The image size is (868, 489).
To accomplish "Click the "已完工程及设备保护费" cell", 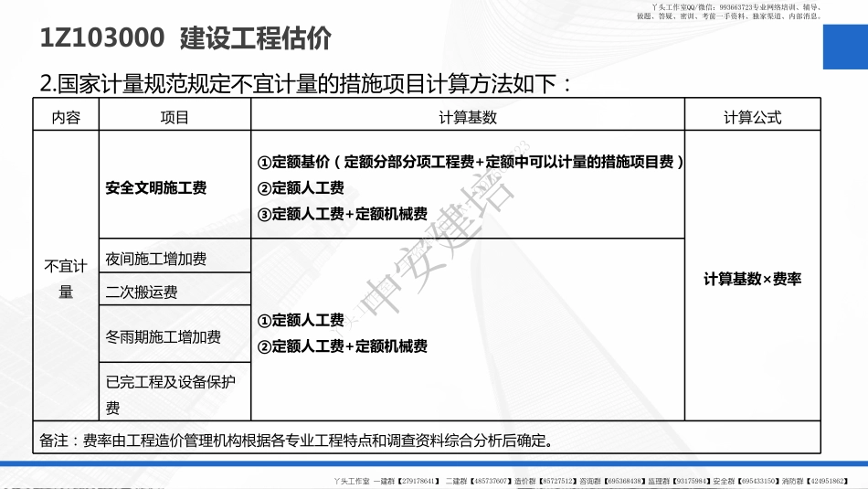I will coord(170,394).
